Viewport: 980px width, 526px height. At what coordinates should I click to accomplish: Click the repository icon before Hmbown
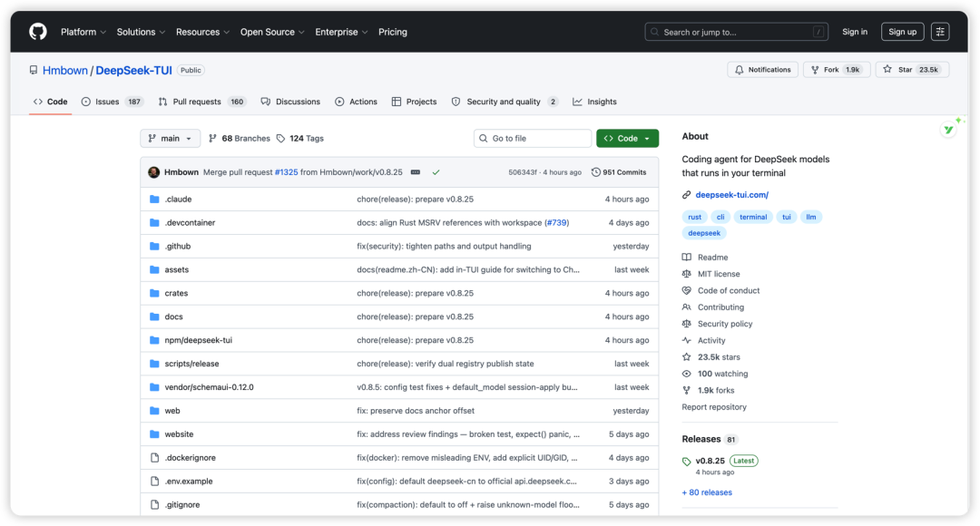point(34,70)
